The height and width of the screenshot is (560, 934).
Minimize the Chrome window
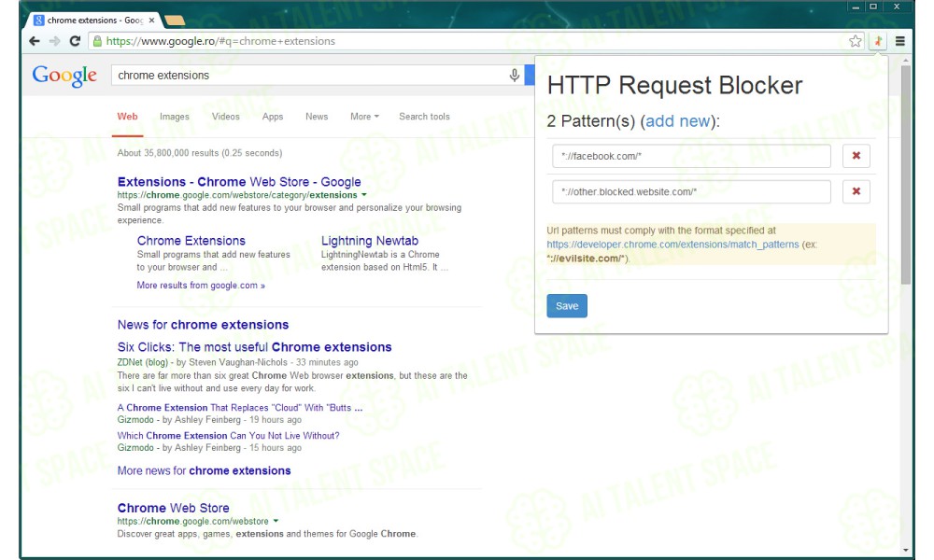click(x=856, y=7)
